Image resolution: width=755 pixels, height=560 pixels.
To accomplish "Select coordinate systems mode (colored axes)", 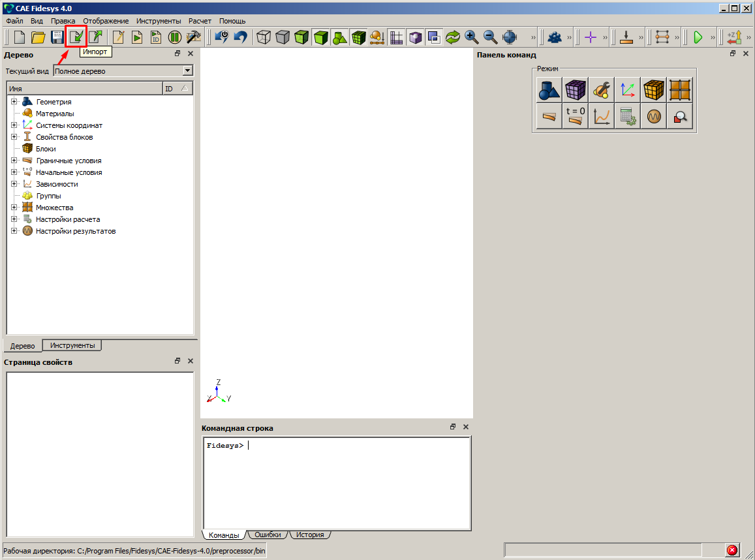I will click(627, 90).
